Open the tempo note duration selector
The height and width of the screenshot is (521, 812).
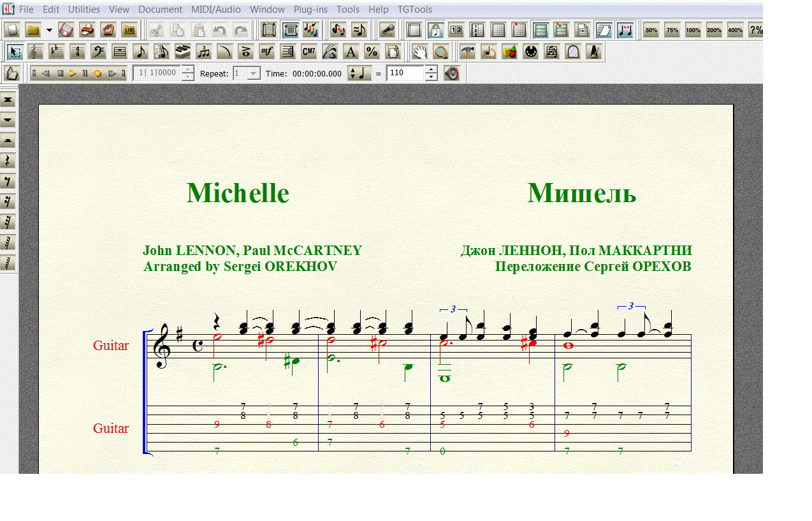click(x=359, y=73)
